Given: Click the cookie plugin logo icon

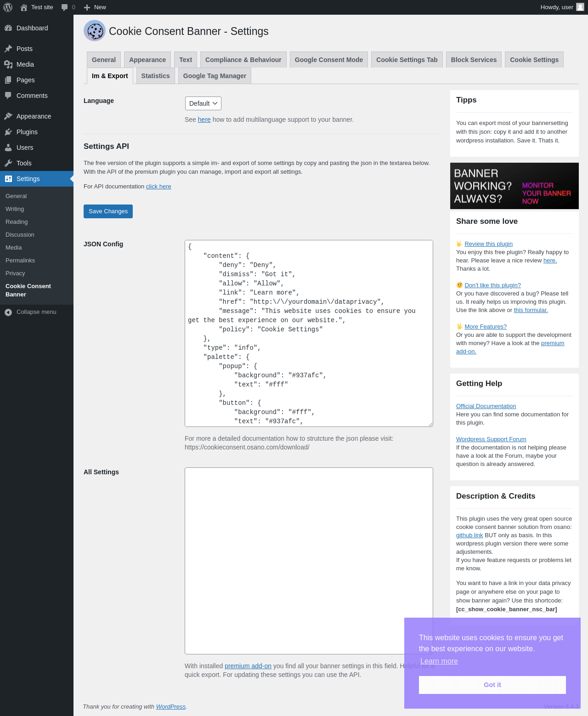Looking at the screenshot, I should pos(95,31).
